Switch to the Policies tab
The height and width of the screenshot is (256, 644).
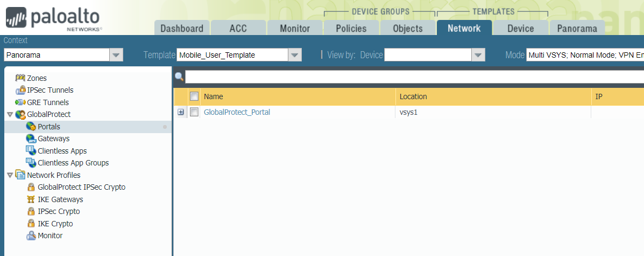[351, 29]
